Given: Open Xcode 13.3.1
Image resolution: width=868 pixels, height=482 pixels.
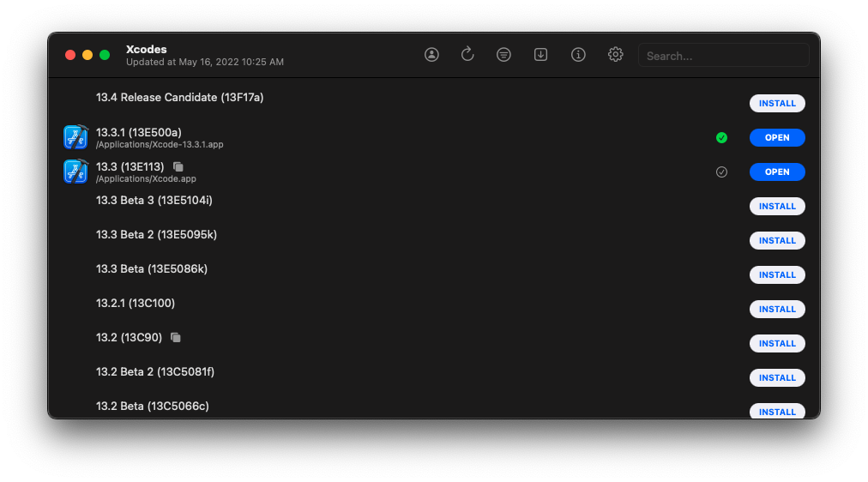Looking at the screenshot, I should (x=777, y=138).
